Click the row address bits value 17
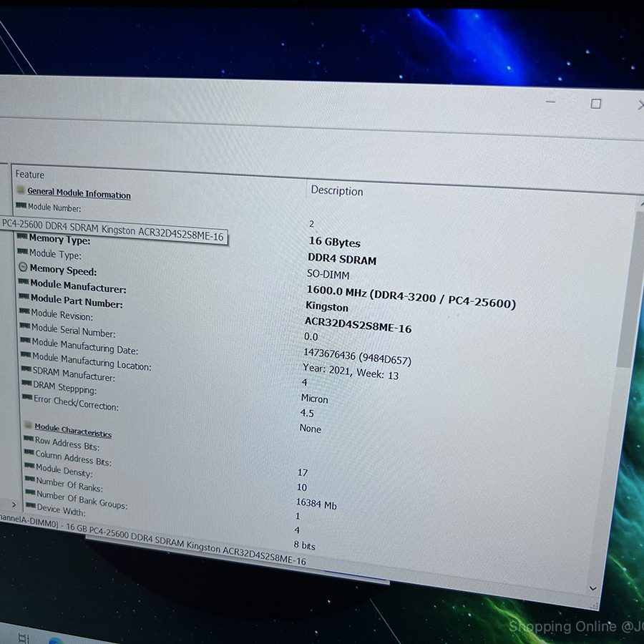This screenshot has width=644, height=644. tap(303, 472)
